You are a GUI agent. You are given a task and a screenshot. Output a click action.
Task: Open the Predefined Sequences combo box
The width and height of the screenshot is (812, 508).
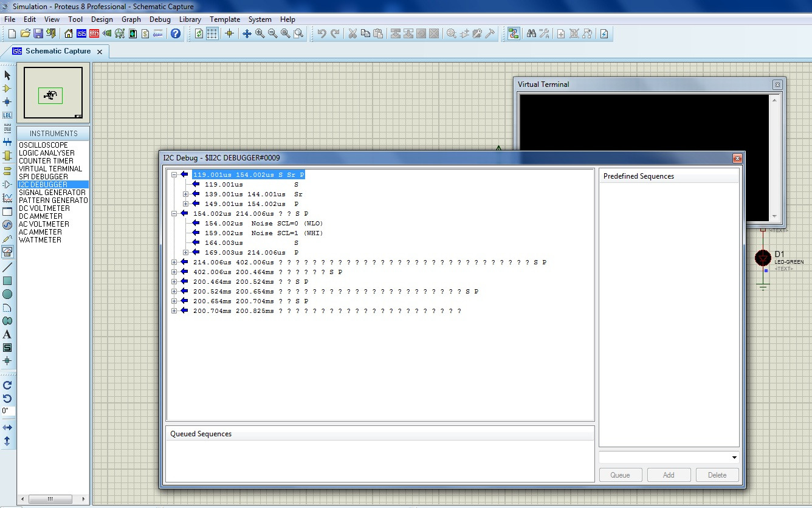tap(669, 457)
